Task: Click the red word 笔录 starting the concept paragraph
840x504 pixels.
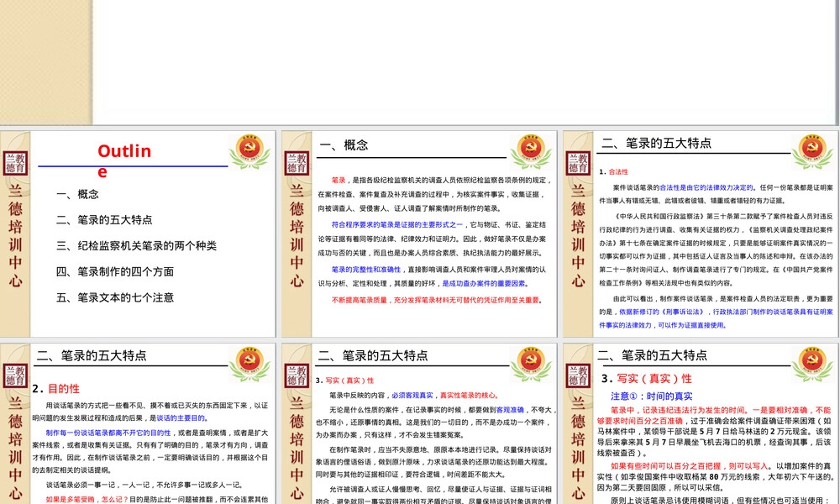Action: (x=339, y=181)
